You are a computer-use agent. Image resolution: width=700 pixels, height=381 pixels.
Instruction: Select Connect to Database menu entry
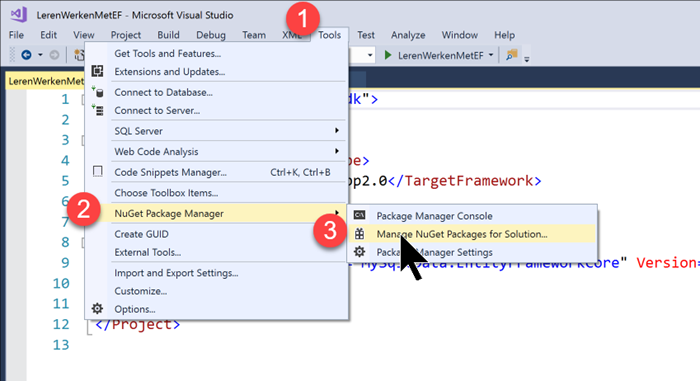217,92
